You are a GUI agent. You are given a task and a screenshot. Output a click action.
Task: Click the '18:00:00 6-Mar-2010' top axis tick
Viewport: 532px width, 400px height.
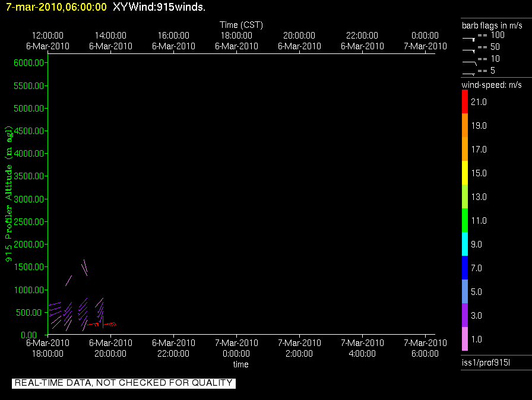coord(236,41)
